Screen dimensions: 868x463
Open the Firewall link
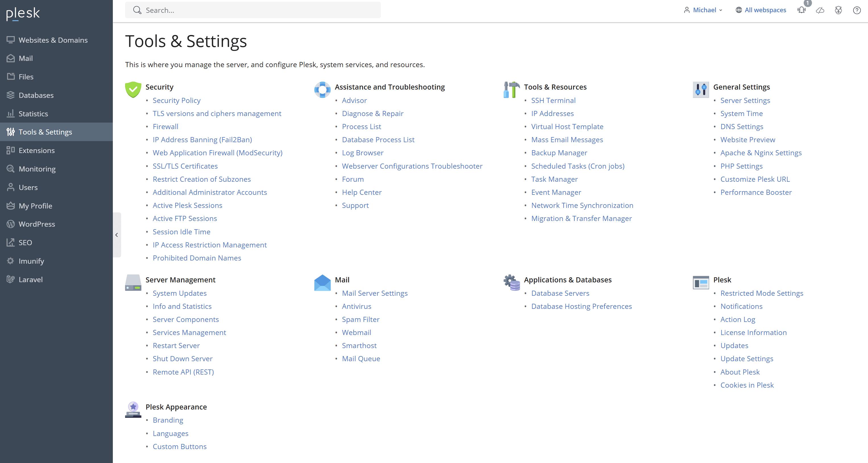coord(165,127)
